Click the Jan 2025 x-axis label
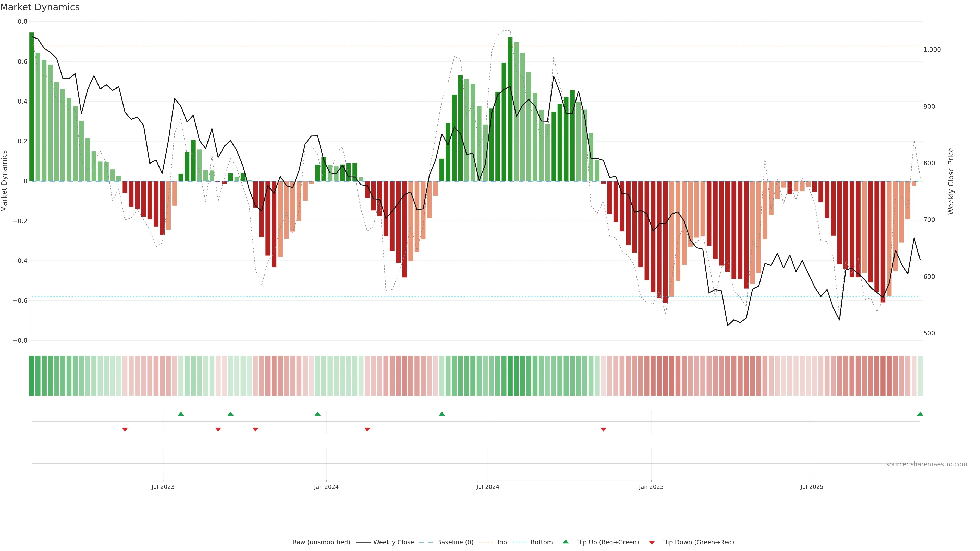This screenshot has height=551, width=980. click(x=651, y=487)
